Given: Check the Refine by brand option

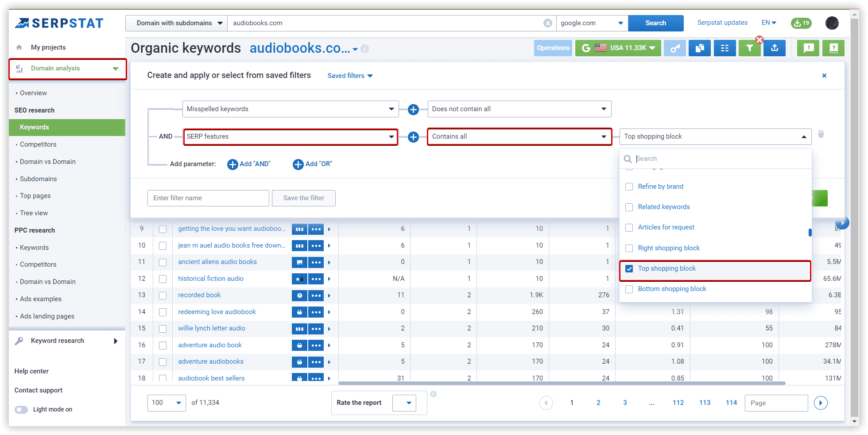Looking at the screenshot, I should click(629, 187).
